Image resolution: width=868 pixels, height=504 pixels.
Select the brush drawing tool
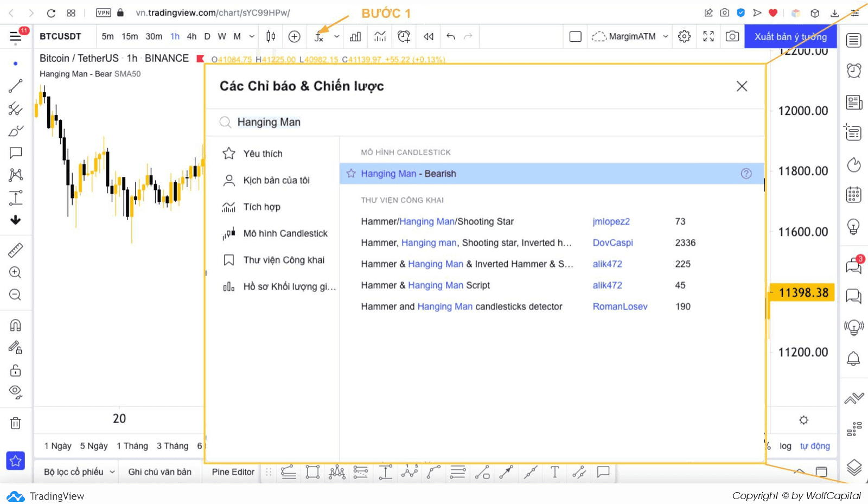tap(15, 131)
